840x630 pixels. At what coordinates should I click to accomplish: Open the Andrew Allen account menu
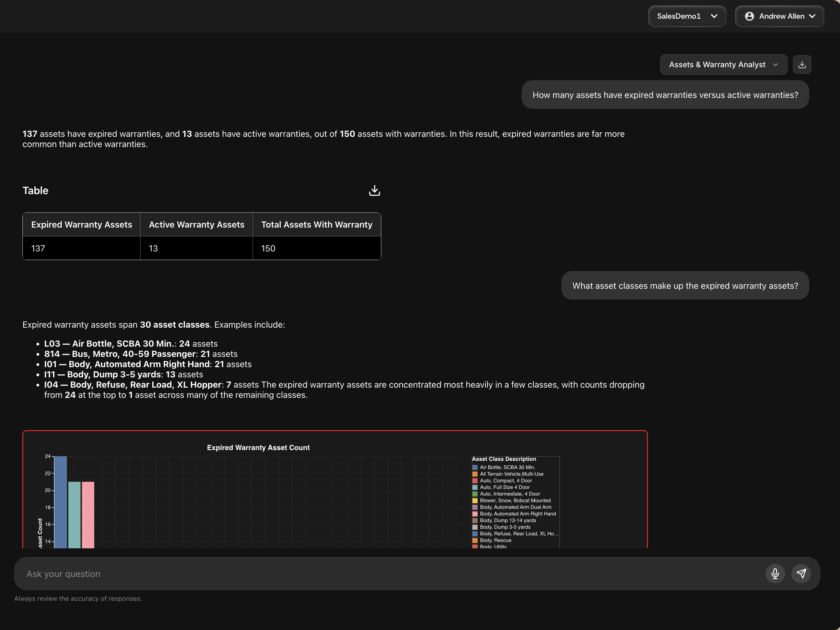[x=779, y=16]
